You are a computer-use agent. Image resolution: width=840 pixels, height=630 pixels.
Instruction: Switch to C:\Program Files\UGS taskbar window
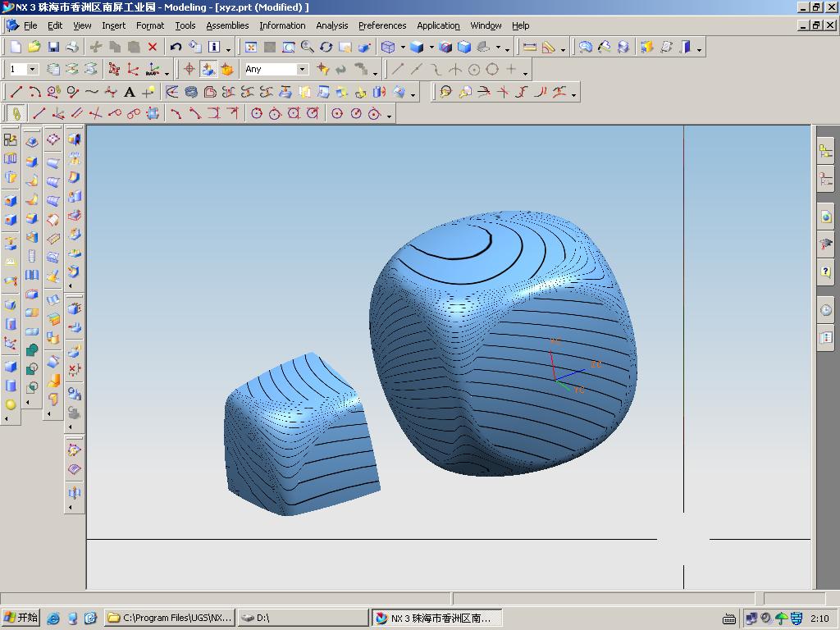click(x=171, y=618)
